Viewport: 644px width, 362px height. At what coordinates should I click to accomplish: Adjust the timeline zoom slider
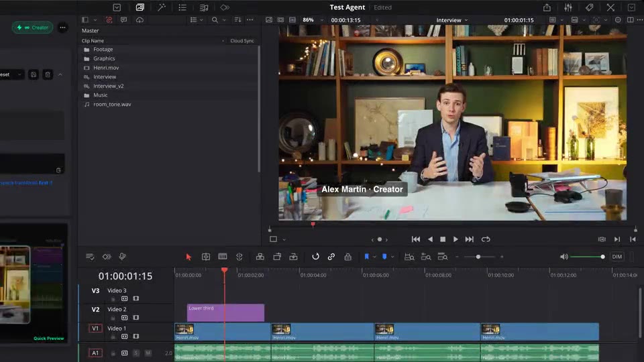pyautogui.click(x=478, y=257)
